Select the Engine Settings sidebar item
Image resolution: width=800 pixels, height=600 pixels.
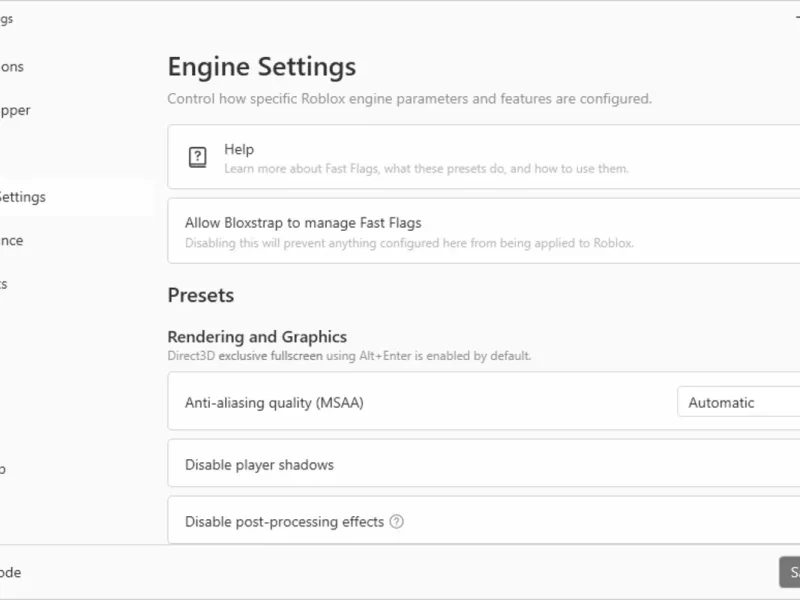76,197
